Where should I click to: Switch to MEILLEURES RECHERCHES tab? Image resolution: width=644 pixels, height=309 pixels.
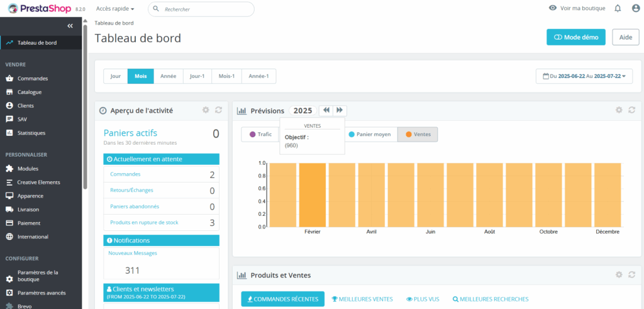click(x=491, y=299)
